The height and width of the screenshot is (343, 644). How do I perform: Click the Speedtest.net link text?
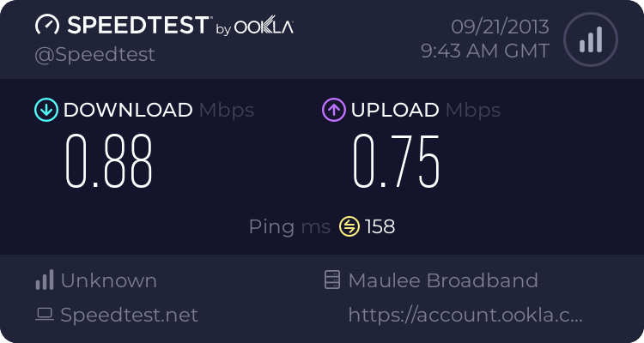point(129,315)
